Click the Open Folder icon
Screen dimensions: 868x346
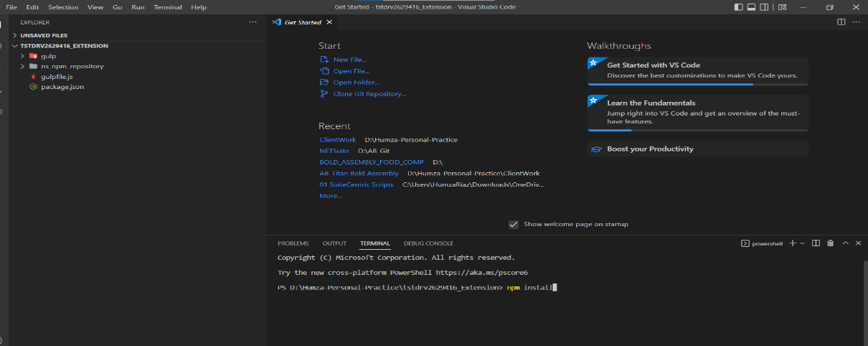pyautogui.click(x=325, y=83)
